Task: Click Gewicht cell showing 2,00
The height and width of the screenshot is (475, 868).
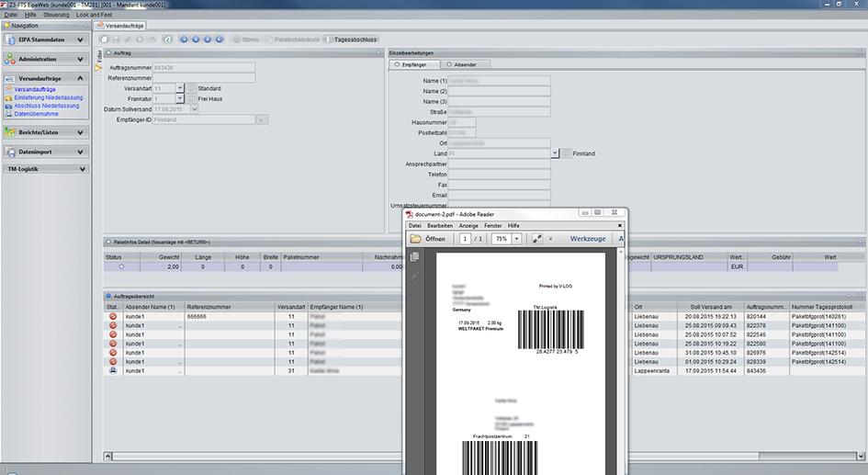Action: pos(160,266)
